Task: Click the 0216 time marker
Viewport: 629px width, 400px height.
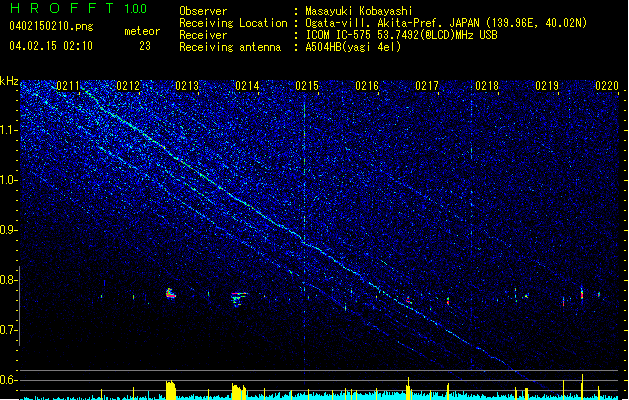Action: click(367, 86)
